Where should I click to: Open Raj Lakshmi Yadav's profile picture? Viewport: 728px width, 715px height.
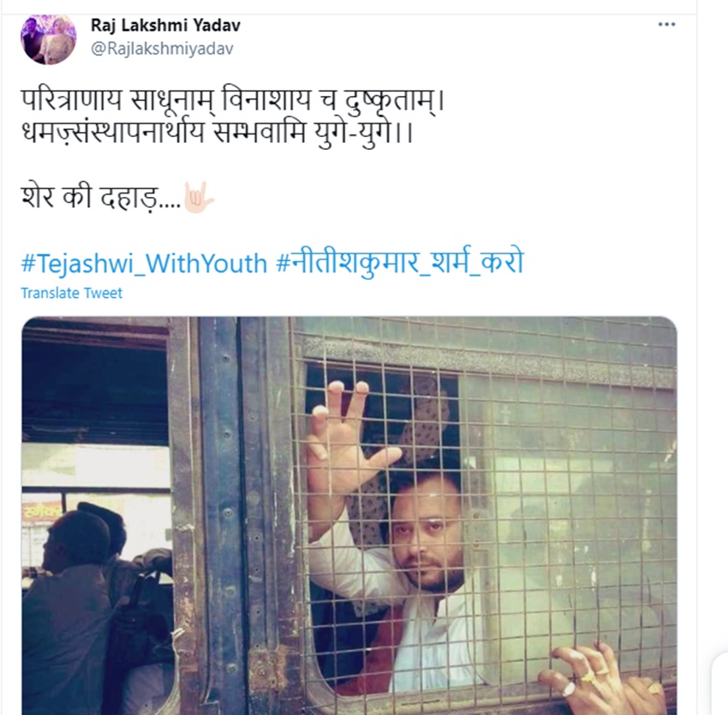pyautogui.click(x=48, y=39)
